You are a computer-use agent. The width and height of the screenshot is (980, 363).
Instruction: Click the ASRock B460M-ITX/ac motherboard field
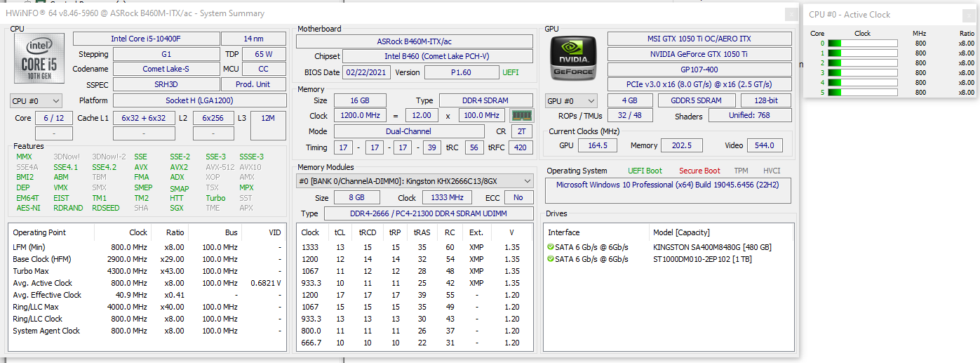(414, 41)
